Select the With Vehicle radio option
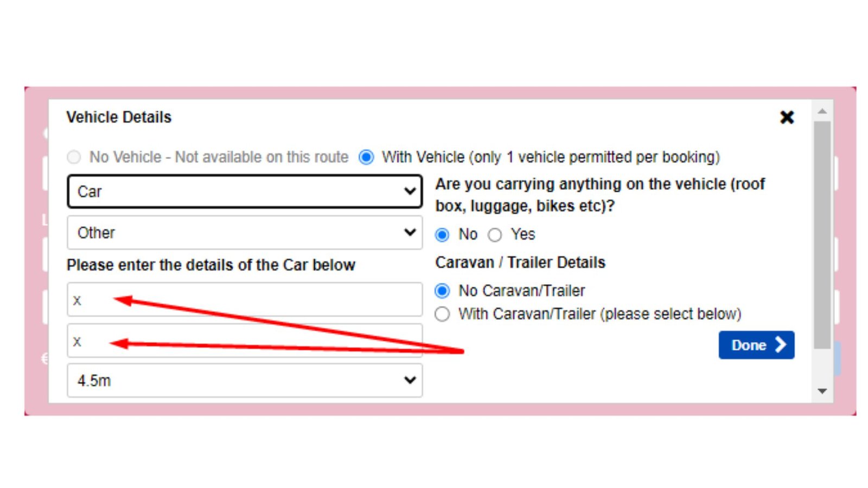Screen dimensions: 868x488 [367, 157]
